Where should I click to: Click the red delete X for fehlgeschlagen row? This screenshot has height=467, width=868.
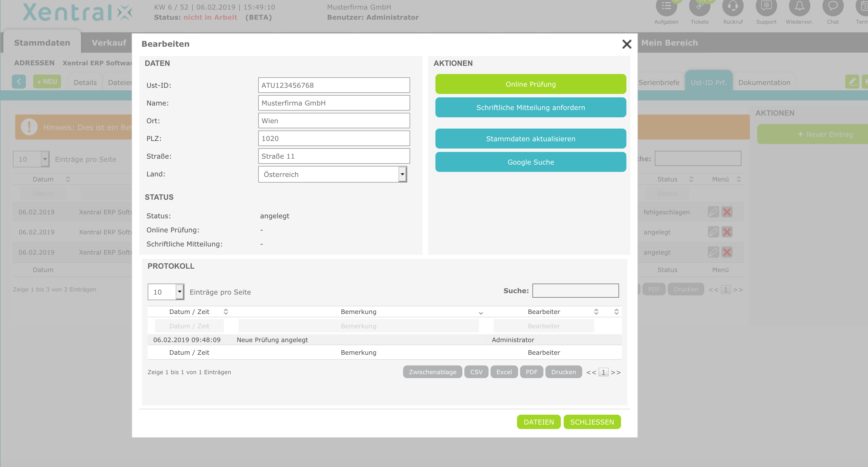coord(727,212)
